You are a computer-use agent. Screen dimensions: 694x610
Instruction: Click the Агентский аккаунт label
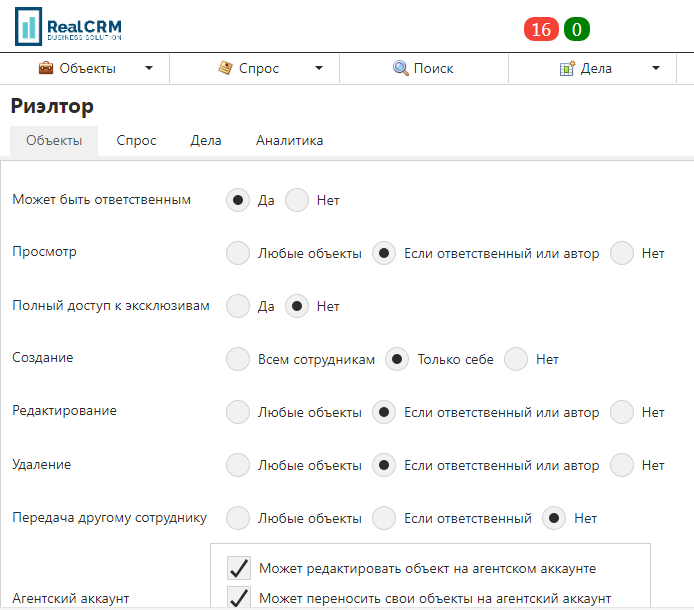tap(71, 598)
